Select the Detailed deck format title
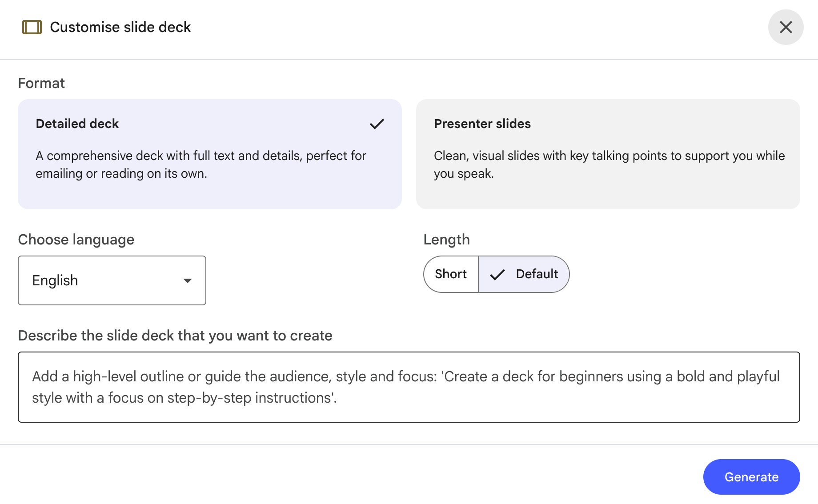The image size is (818, 504). click(77, 124)
